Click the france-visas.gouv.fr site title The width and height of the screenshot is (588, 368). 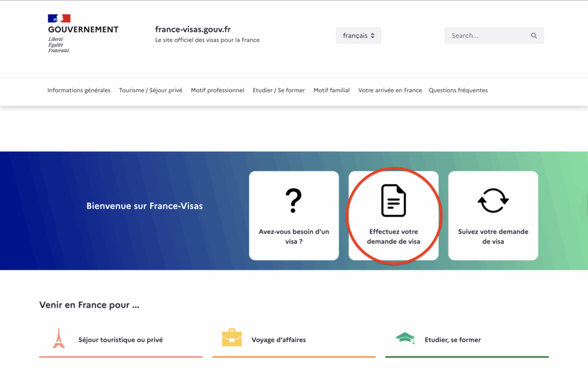(193, 29)
